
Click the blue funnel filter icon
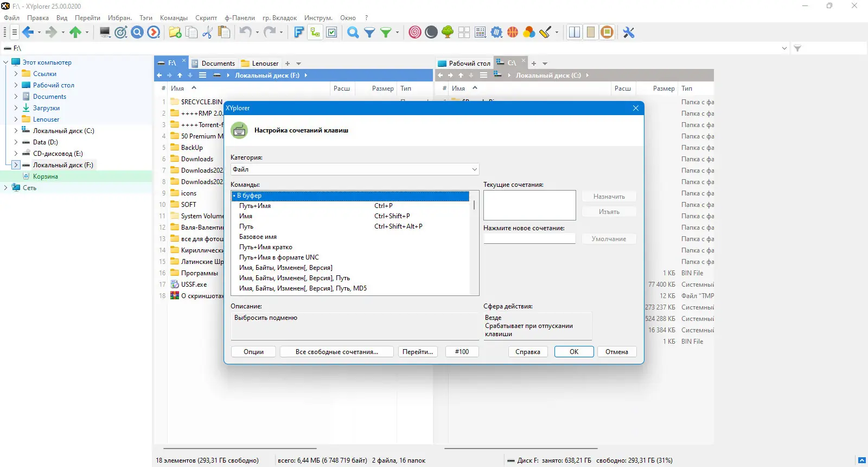click(x=369, y=33)
